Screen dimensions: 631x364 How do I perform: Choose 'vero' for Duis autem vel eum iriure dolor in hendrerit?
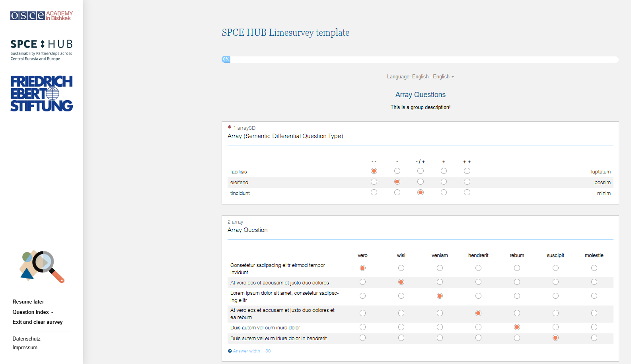click(x=362, y=338)
